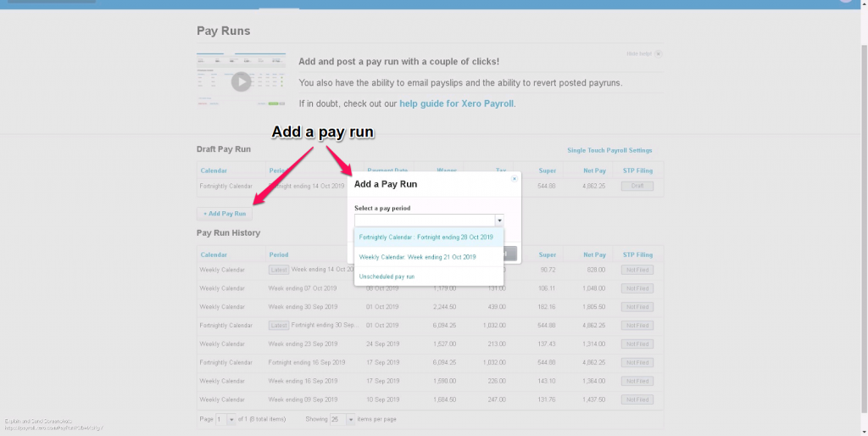Screen dimensions: 868x436
Task: Click Not Filed for Fortnight ending 30 Sep
Action: pyautogui.click(x=637, y=326)
